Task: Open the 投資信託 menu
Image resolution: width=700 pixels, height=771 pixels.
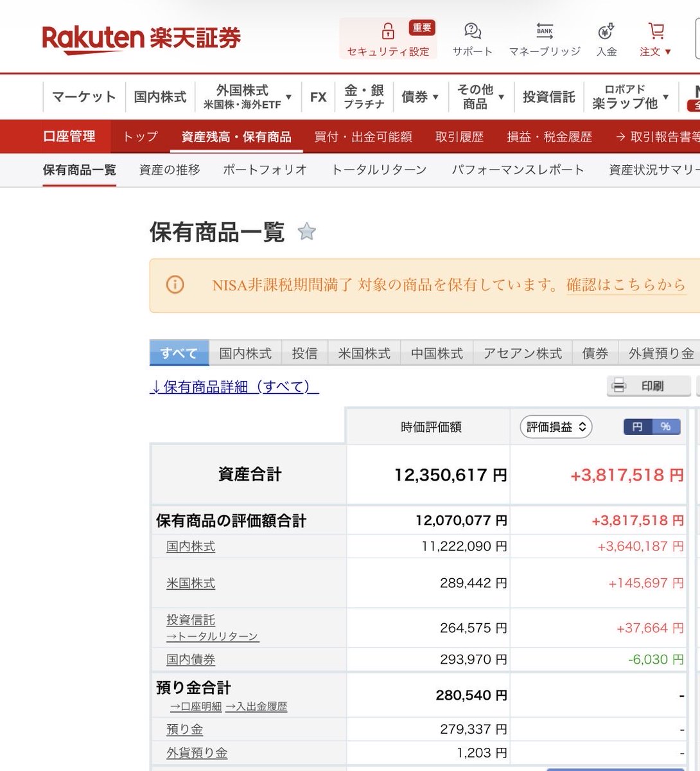Action: [x=548, y=97]
